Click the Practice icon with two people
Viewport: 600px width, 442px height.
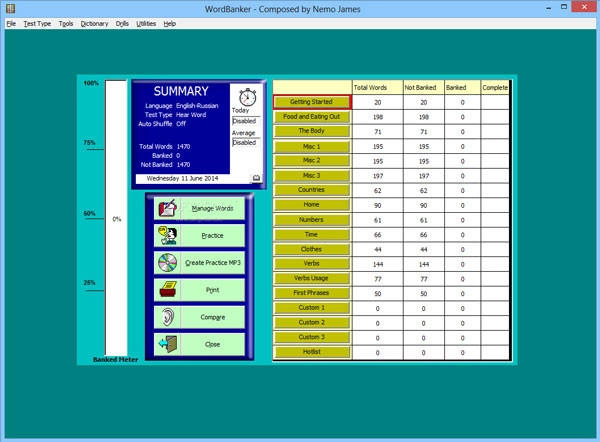click(x=167, y=236)
